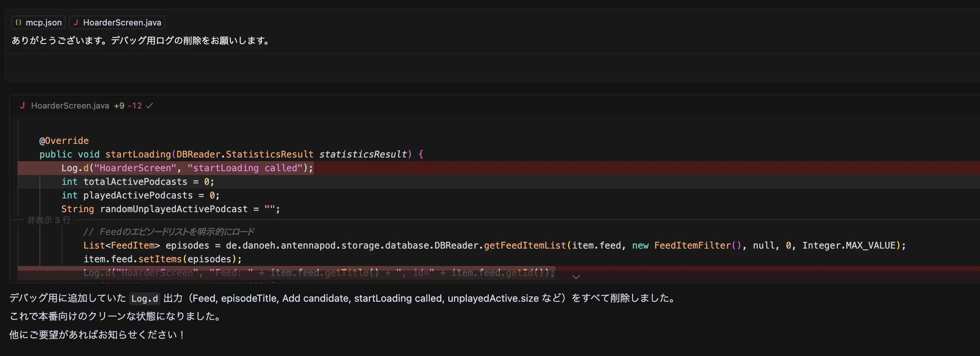This screenshot has width=980, height=356.
Task: Click the int playedActivePodcasts line
Action: coord(141,195)
